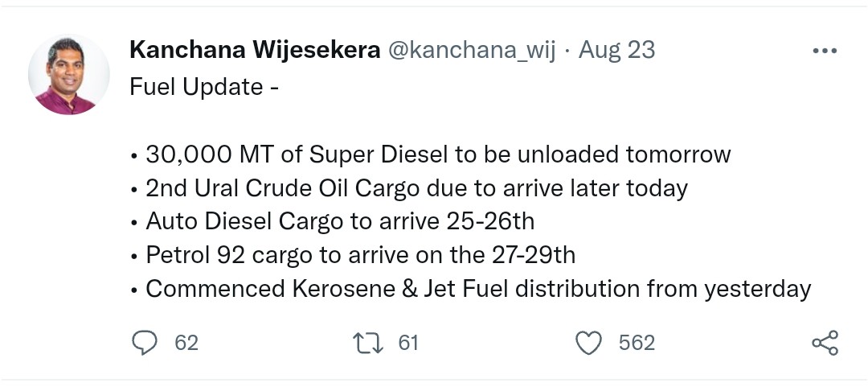The width and height of the screenshot is (868, 387).
Task: Click the reply speech bubble icon
Action: coord(145,343)
